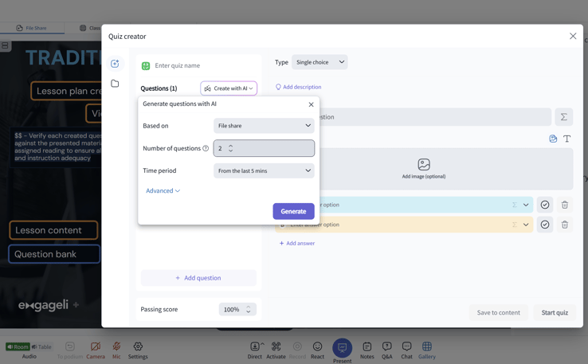Image resolution: width=588 pixels, height=364 pixels.
Task: Expand the first answer option chevron
Action: point(526,205)
